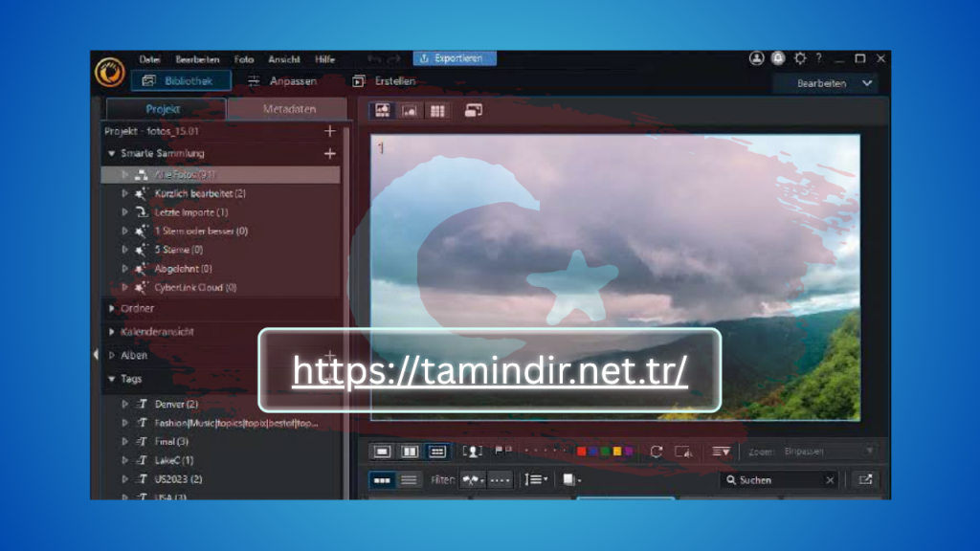This screenshot has height=551, width=980.
Task: Open the Bibliothek module
Action: (181, 81)
